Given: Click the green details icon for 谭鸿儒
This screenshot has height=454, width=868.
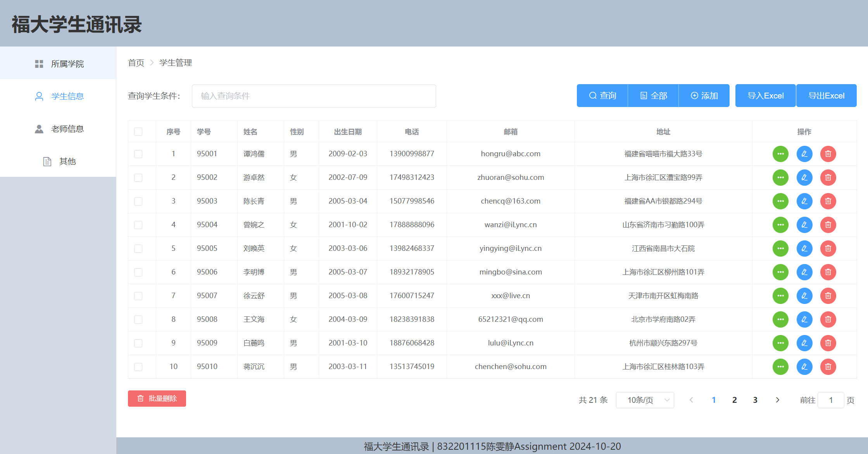Looking at the screenshot, I should coord(780,154).
